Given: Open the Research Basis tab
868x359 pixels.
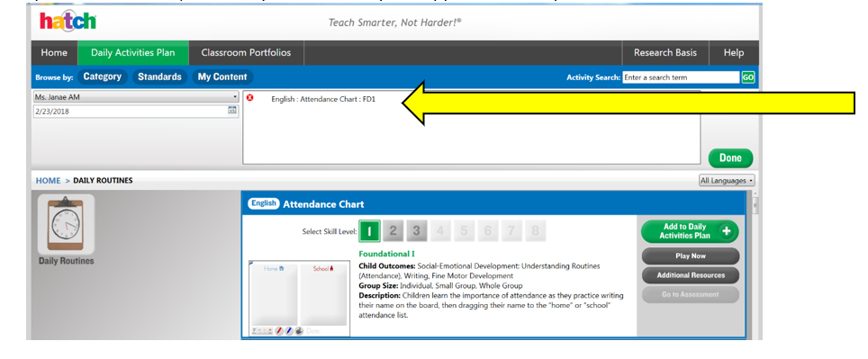Looking at the screenshot, I should click(x=665, y=53).
